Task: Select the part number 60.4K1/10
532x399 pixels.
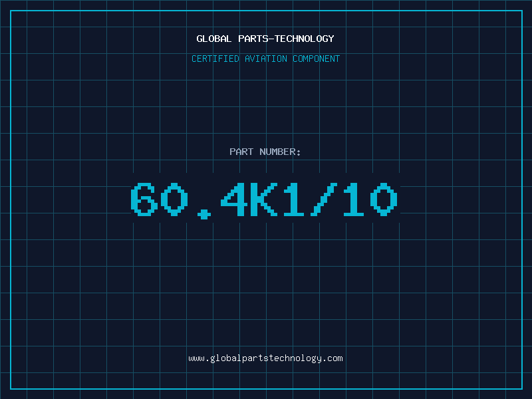Action: click(264, 200)
